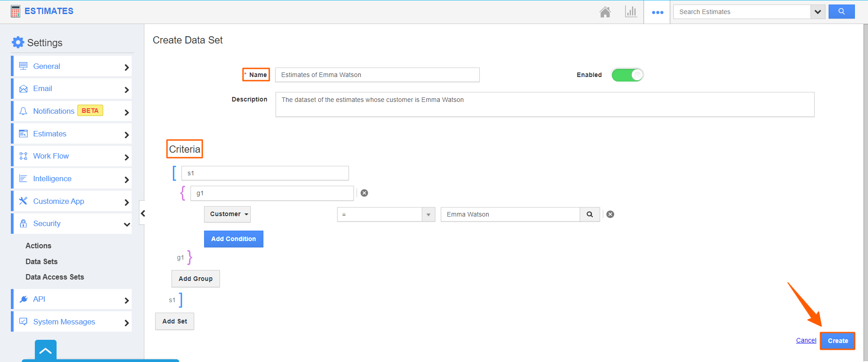Viewport: 868px width, 362px height.
Task: Open the Customer field dropdown
Action: coord(227,214)
